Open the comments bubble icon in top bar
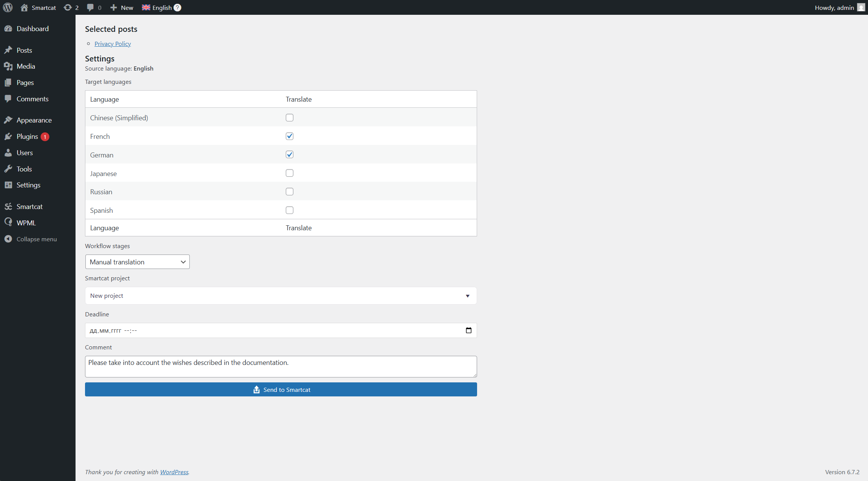 90,8
